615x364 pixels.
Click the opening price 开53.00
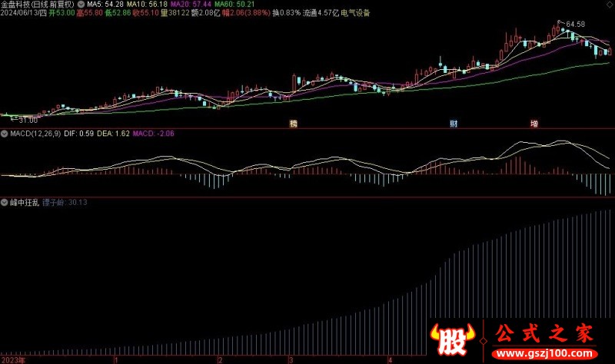[62, 13]
